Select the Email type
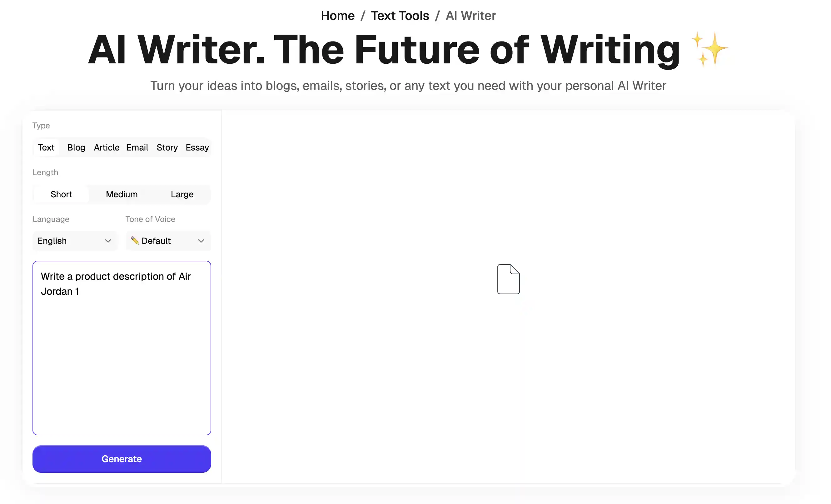 (137, 147)
